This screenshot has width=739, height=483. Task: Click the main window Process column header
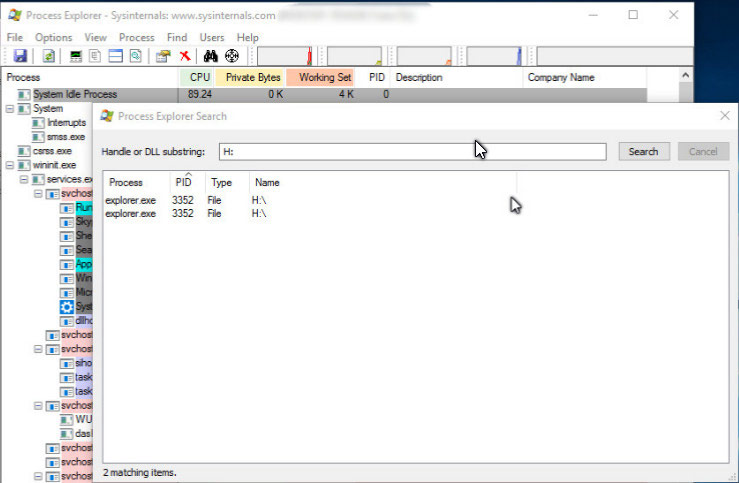90,77
